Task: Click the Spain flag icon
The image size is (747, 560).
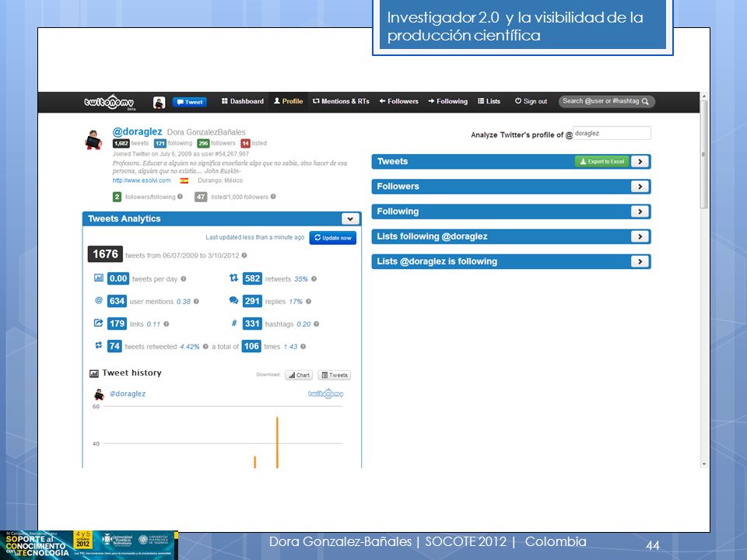Action: coord(184,181)
